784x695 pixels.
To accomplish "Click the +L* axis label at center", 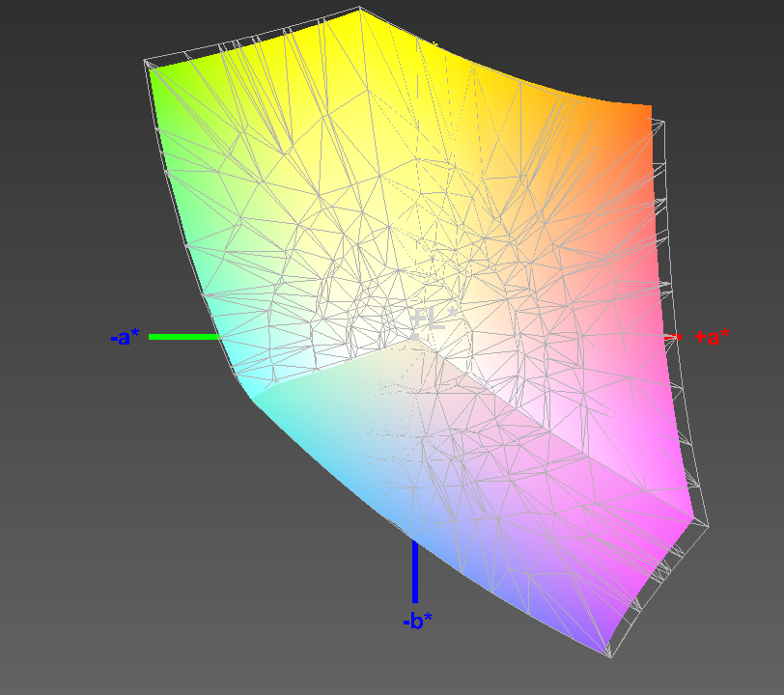I will point(433,319).
